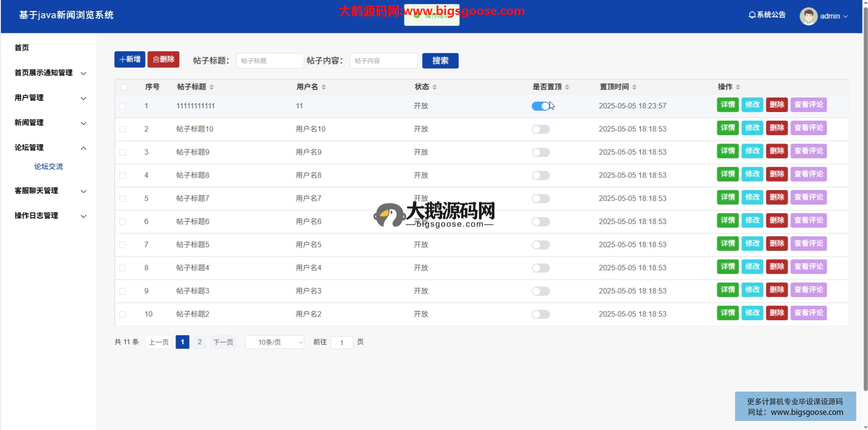Click the red delete button with trash icon
868x430 pixels.
(x=163, y=60)
